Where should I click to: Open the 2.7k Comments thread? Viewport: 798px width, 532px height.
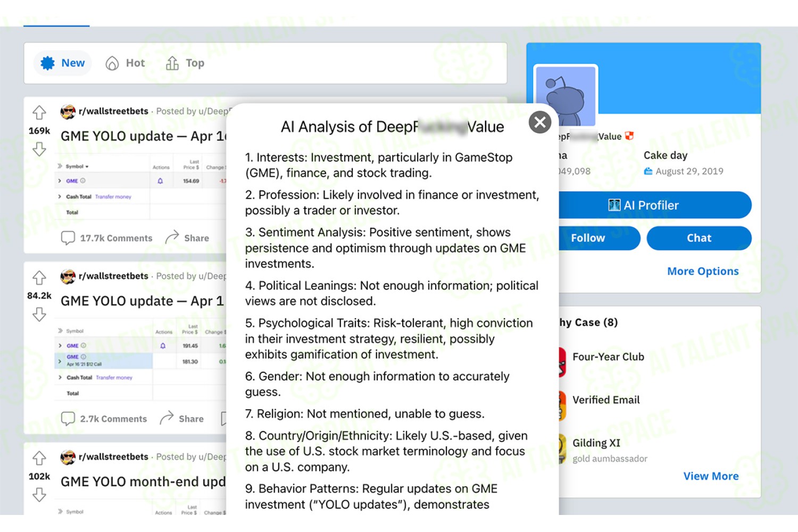click(104, 419)
